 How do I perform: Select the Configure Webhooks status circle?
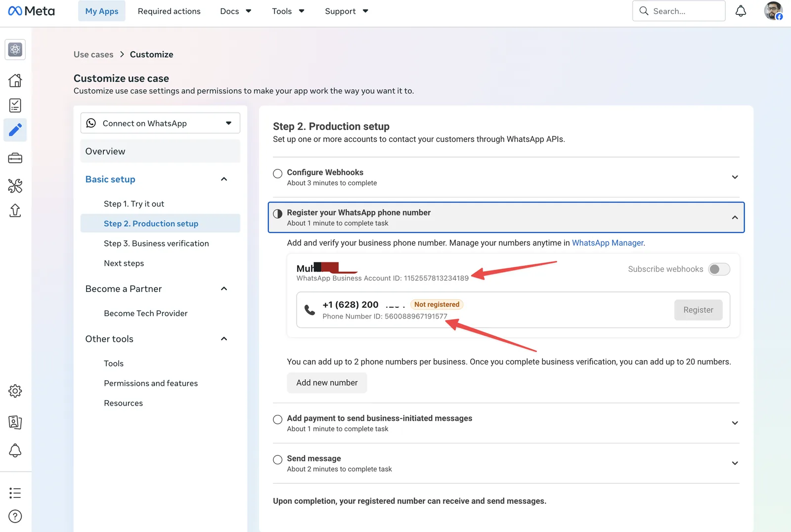click(278, 173)
